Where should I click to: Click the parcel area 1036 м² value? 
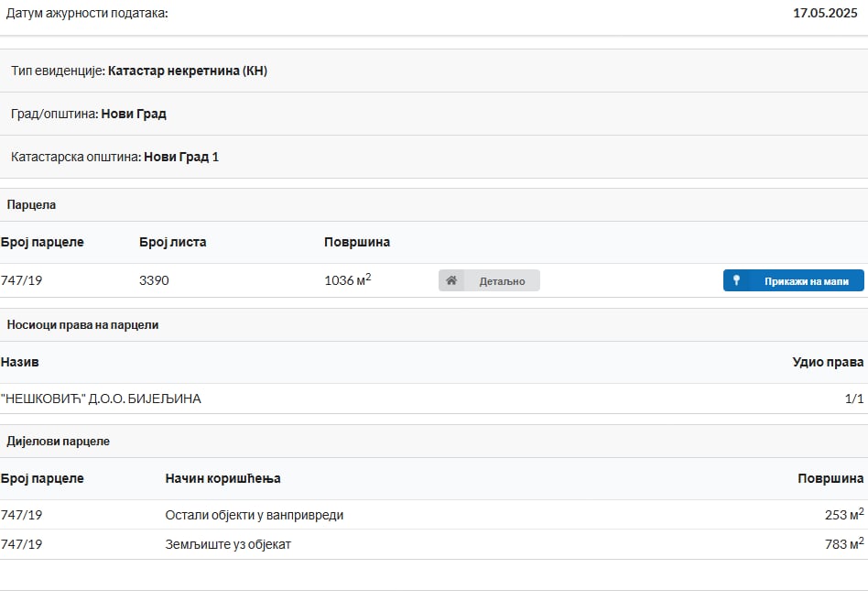coord(347,280)
